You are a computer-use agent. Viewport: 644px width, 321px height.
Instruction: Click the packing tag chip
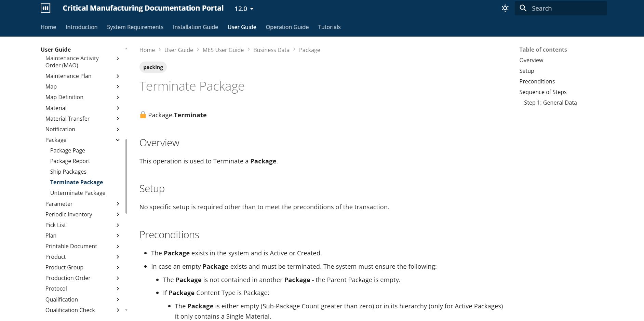pyautogui.click(x=153, y=67)
